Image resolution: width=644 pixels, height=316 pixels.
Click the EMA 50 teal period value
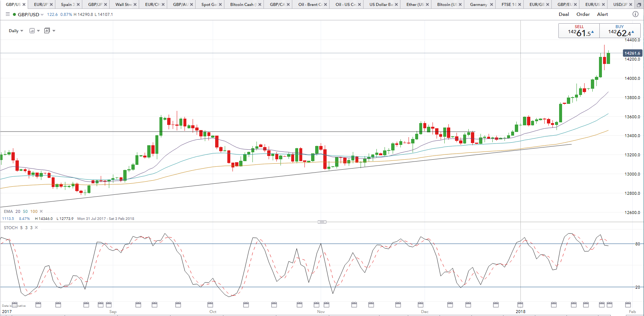tap(25, 211)
